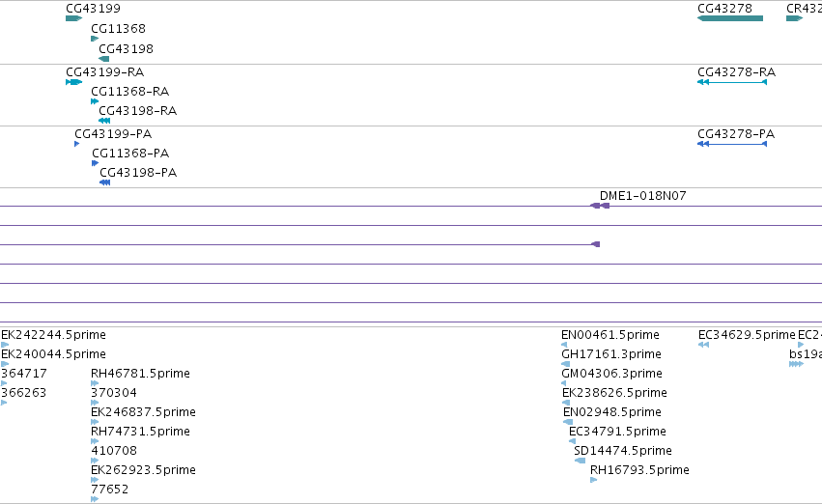Screen dimensions: 822x504
Task: Select the RH46781.5prime feature label
Action: (140, 374)
